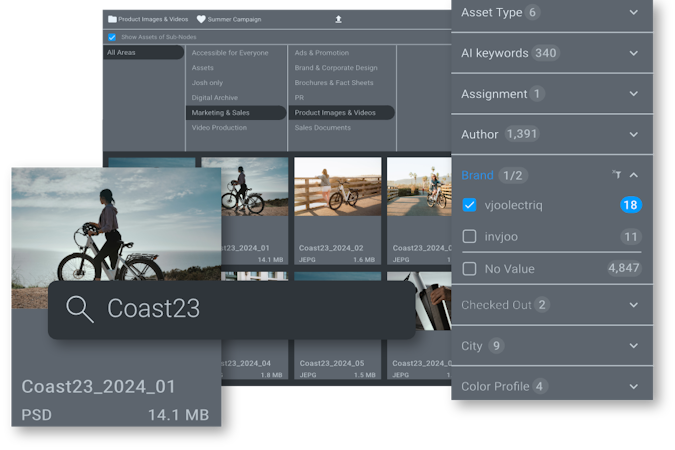Open Brand & Corporate Design folder
675x450 pixels.
(x=337, y=67)
